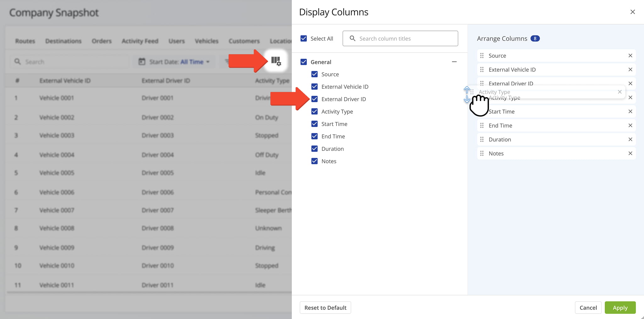The image size is (644, 319).
Task: Uncheck the Source column checkbox
Action: click(x=314, y=74)
